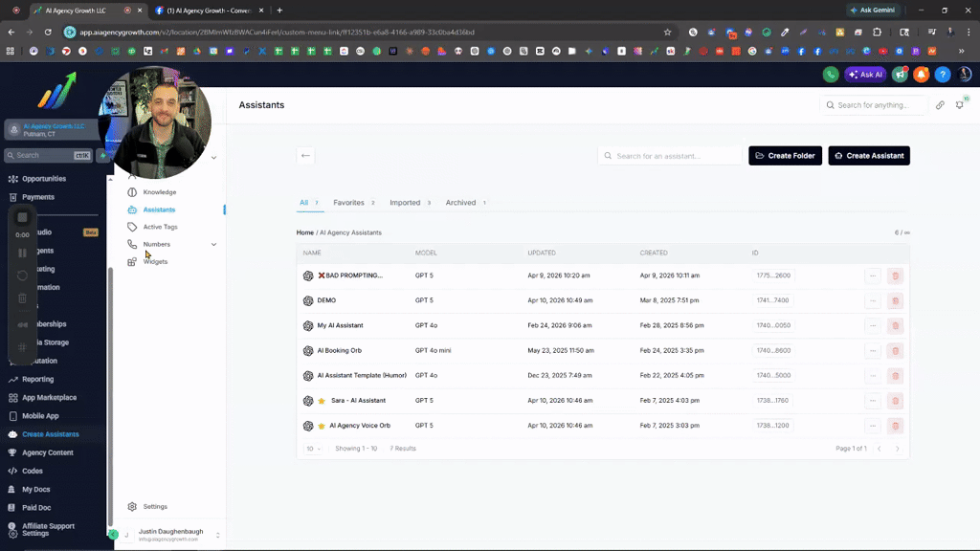Image resolution: width=980 pixels, height=551 pixels.
Task: Open Agency Content in left sidebar
Action: 48,452
